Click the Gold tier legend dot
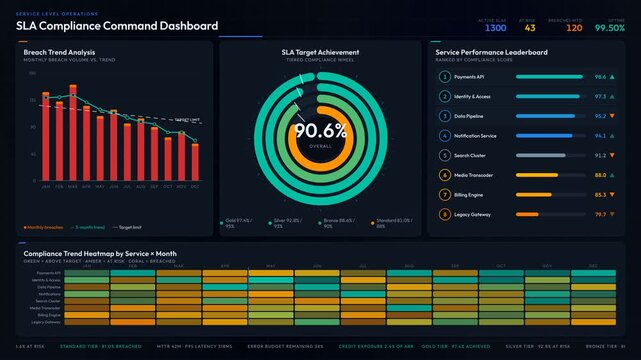The width and height of the screenshot is (641, 360). [222, 223]
